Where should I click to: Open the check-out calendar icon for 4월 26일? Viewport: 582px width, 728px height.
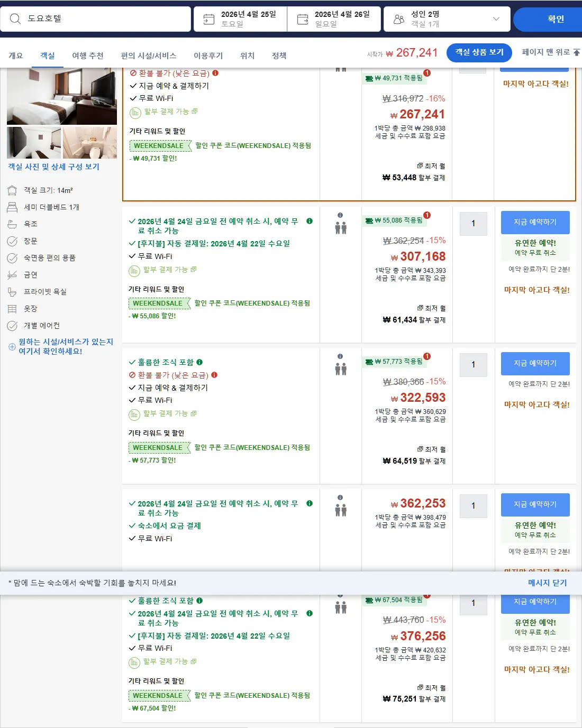point(303,20)
